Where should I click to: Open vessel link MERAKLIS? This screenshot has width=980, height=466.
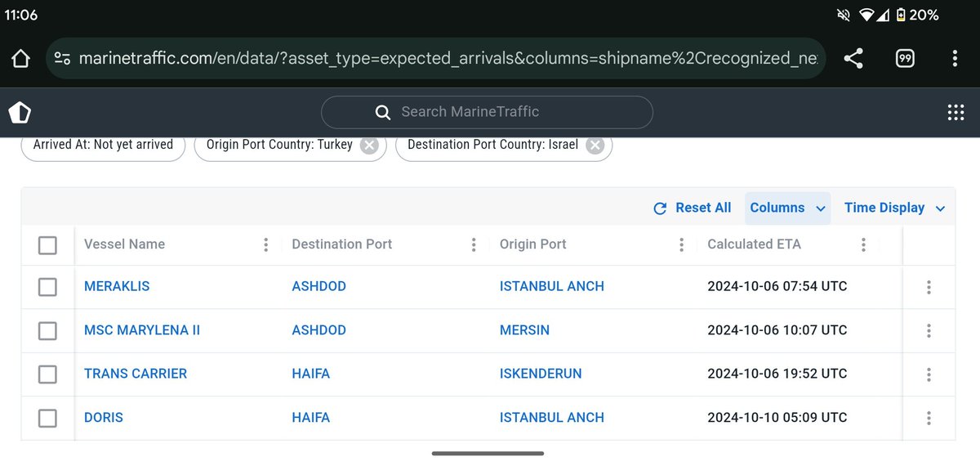pos(117,286)
